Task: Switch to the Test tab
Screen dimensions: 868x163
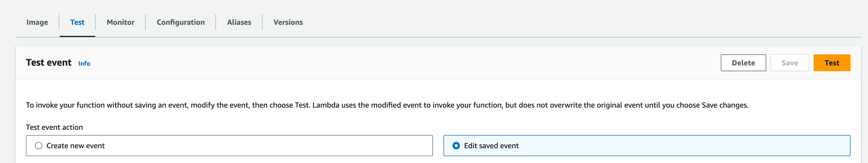Action: tap(77, 22)
